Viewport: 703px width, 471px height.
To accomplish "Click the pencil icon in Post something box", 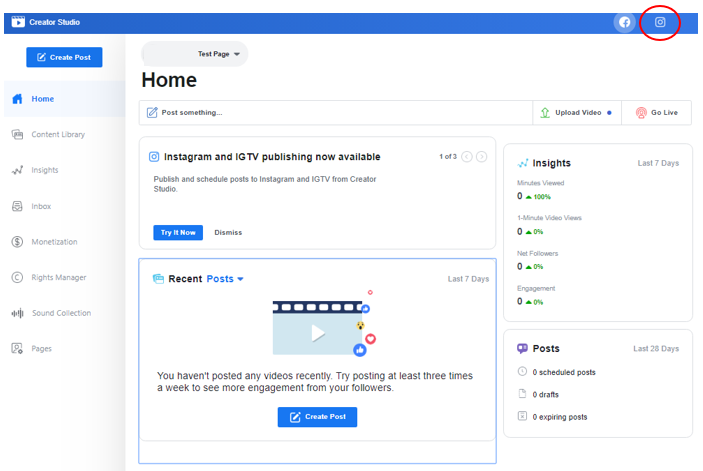I will pyautogui.click(x=152, y=112).
